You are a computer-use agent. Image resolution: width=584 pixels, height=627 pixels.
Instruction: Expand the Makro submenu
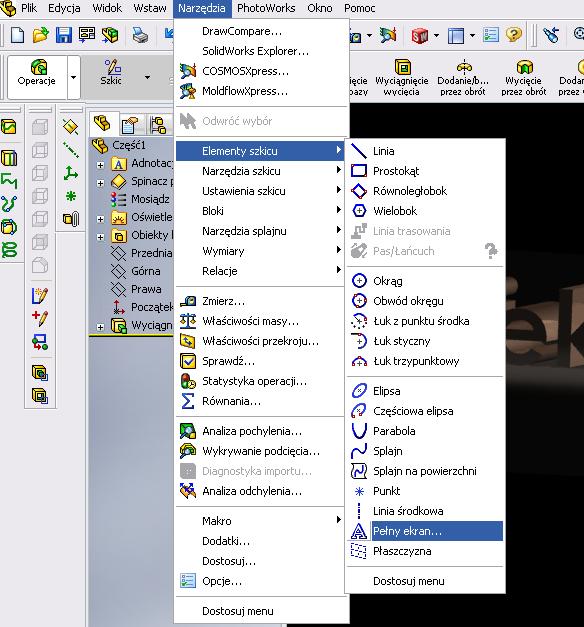(260, 521)
